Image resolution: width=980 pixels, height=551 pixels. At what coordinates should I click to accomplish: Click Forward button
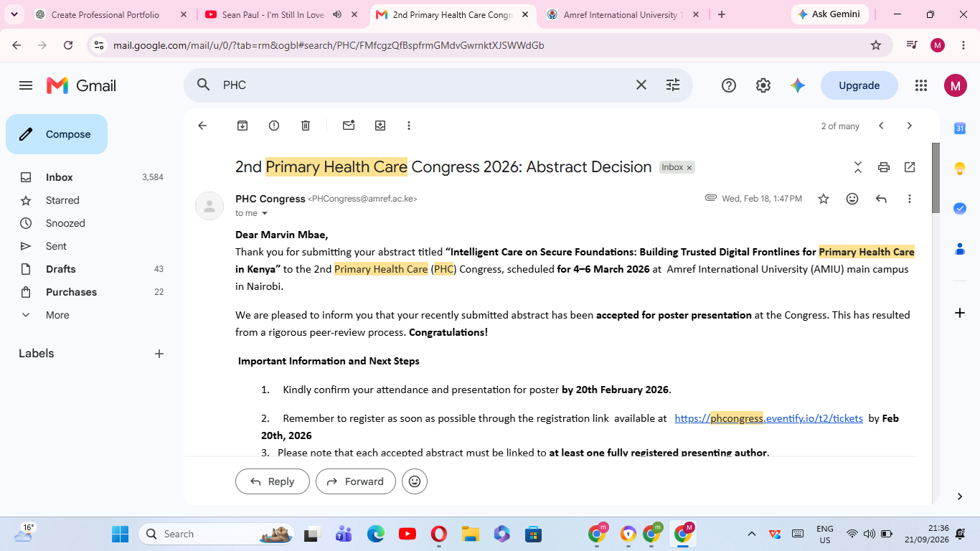click(356, 481)
